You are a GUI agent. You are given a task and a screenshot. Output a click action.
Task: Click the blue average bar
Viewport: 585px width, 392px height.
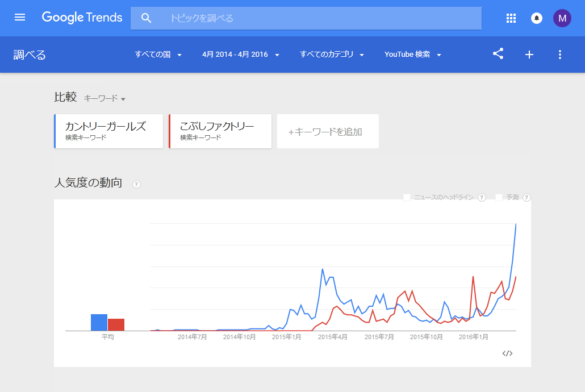click(99, 323)
